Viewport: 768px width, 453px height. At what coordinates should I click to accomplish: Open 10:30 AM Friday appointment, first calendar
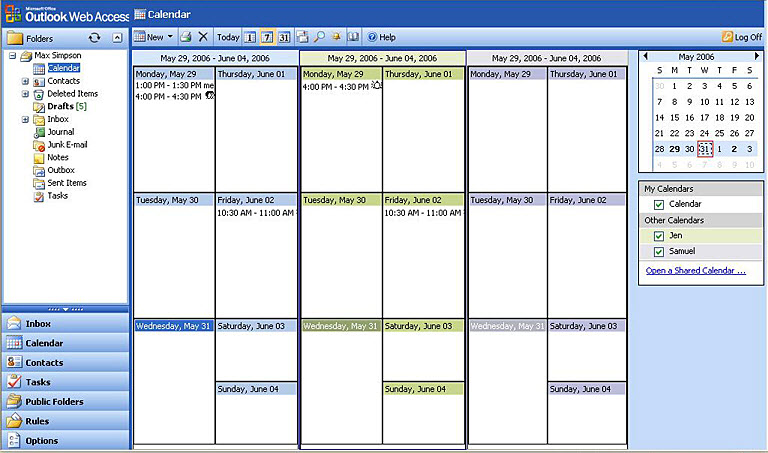coord(256,213)
